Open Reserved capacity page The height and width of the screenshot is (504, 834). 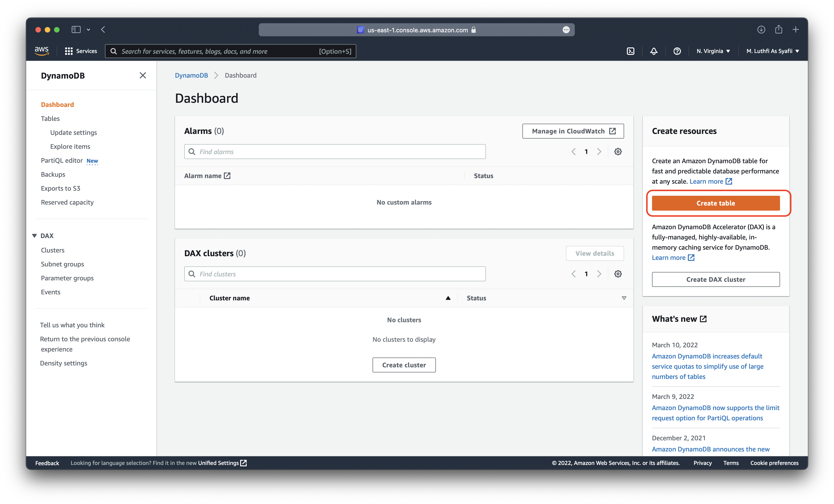pyautogui.click(x=67, y=202)
